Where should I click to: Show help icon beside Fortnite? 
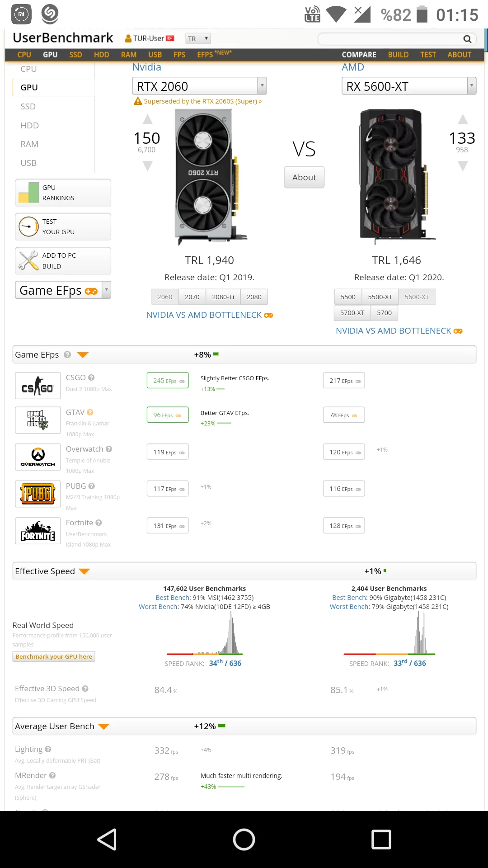pyautogui.click(x=99, y=523)
